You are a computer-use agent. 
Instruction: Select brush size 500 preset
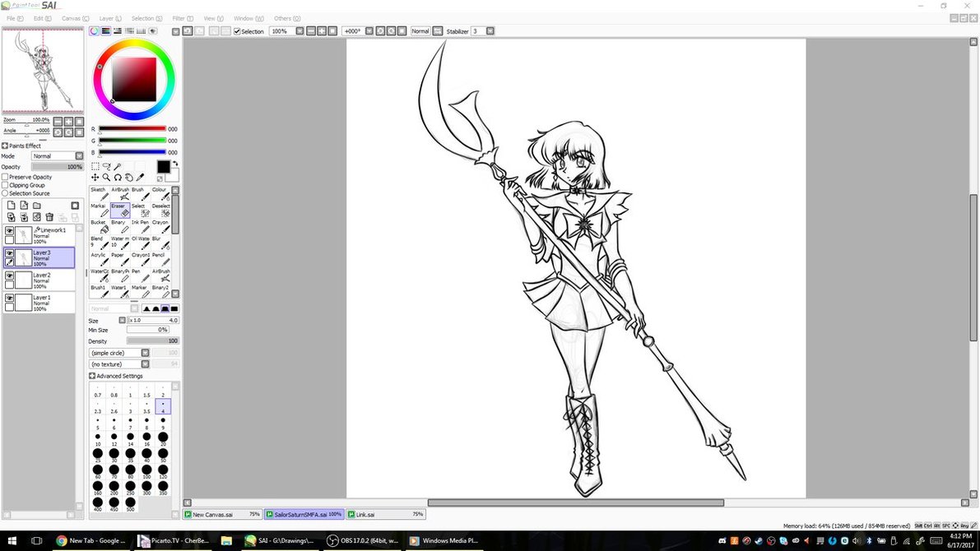(x=130, y=504)
